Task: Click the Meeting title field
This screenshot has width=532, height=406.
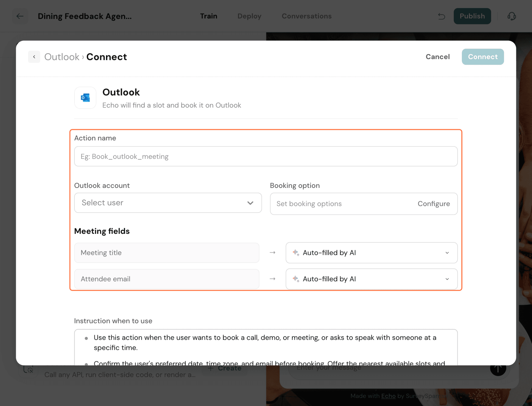Action: pos(167,253)
